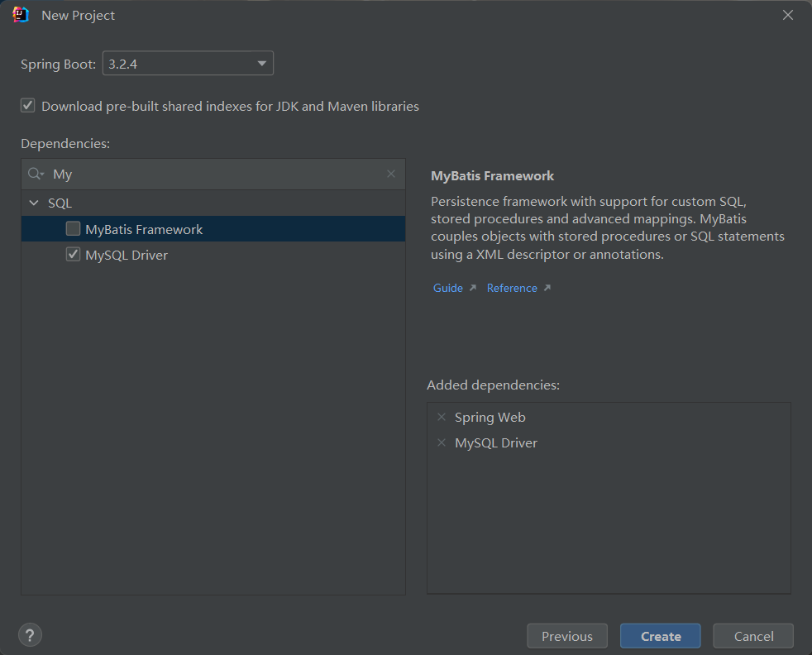Open the MyBatis Guide link
Screen dimensions: 812x655
pyautogui.click(x=448, y=288)
